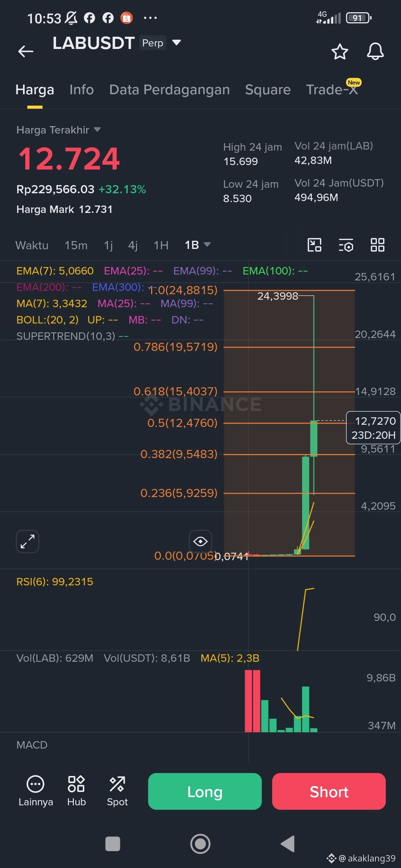Expand the 1B timeframe dropdown

click(198, 245)
